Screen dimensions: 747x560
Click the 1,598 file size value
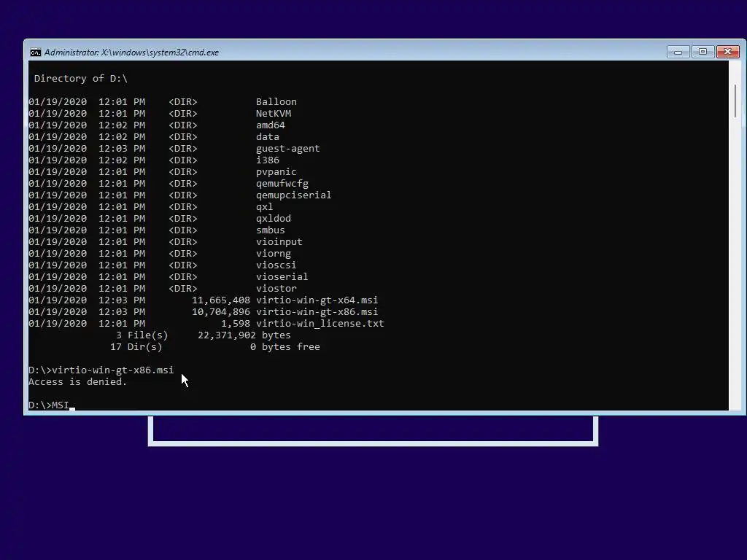(236, 323)
